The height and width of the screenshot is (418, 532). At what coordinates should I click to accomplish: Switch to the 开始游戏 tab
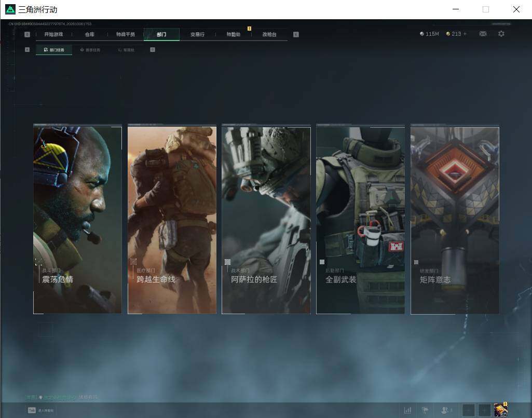(53, 34)
